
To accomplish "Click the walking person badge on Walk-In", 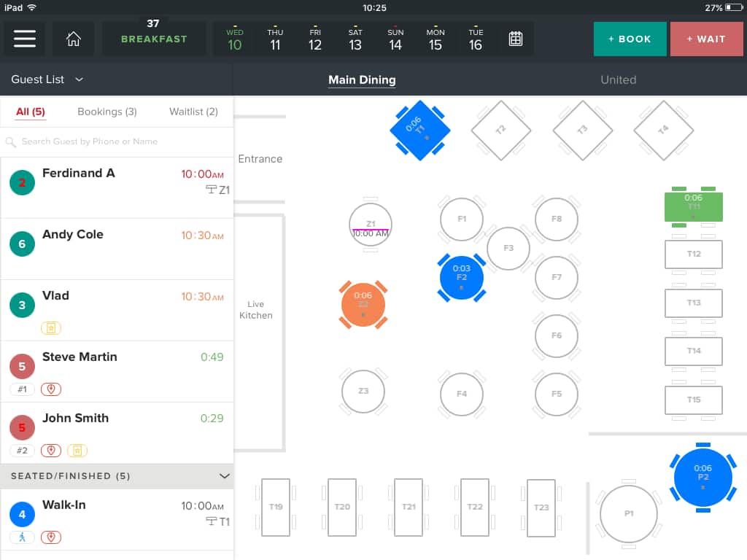I will pyautogui.click(x=22, y=537).
